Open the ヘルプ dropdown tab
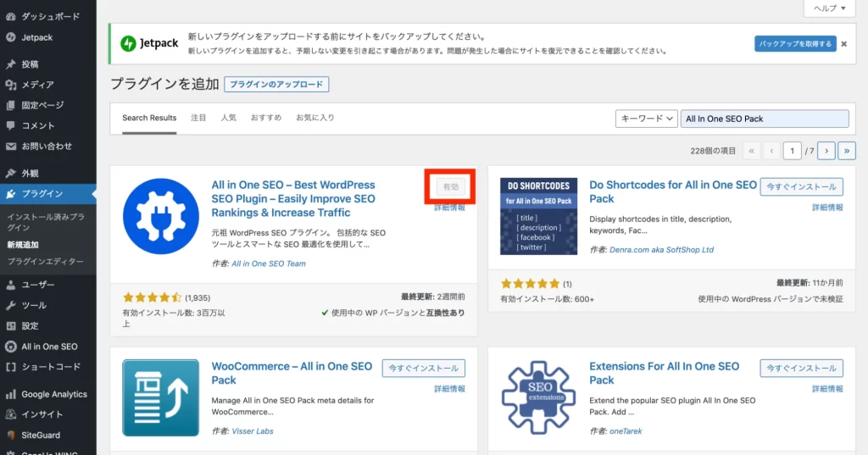 point(829,8)
